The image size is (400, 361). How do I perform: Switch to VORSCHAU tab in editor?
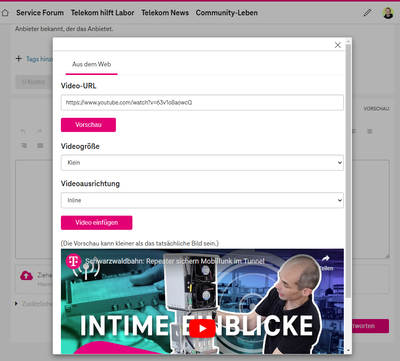pyautogui.click(x=376, y=109)
